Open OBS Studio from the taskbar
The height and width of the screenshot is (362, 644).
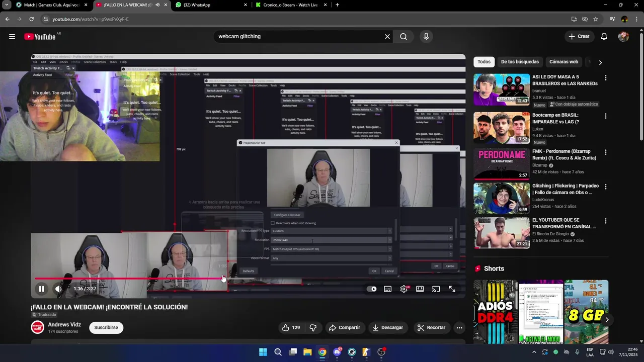(x=381, y=352)
